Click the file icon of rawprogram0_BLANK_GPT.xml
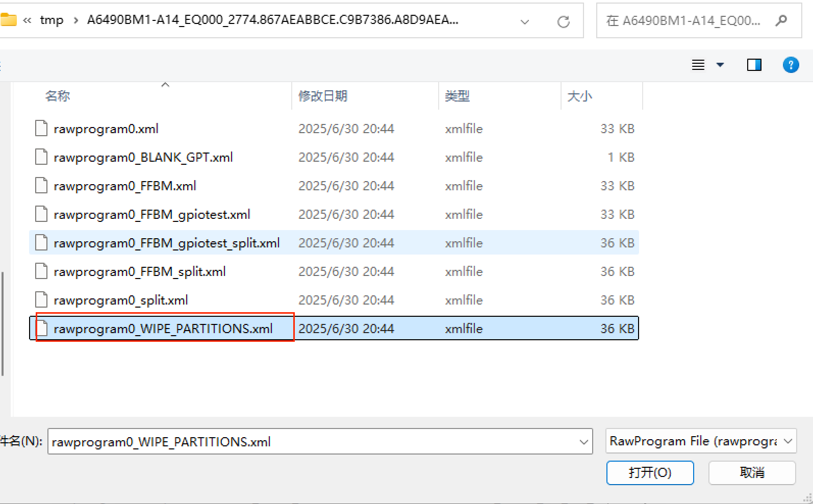 [x=41, y=157]
